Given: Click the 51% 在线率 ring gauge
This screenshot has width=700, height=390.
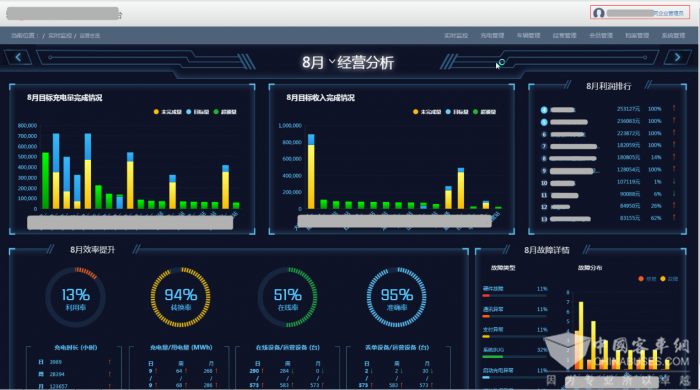Looking at the screenshot, I should (288, 297).
